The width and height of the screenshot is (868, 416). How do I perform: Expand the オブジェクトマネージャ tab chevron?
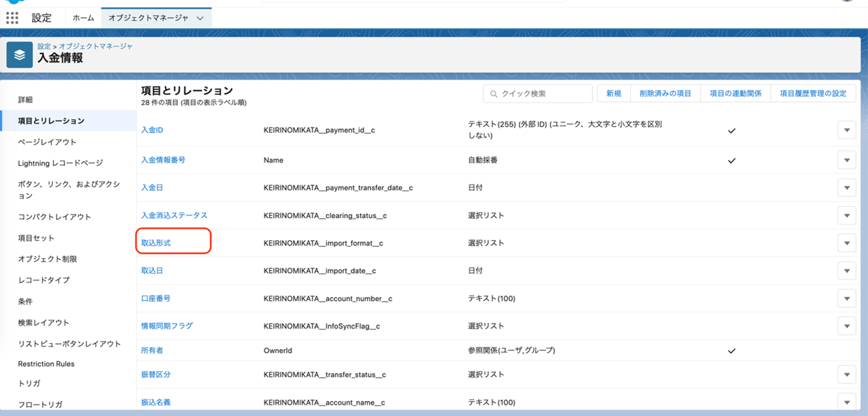[200, 19]
